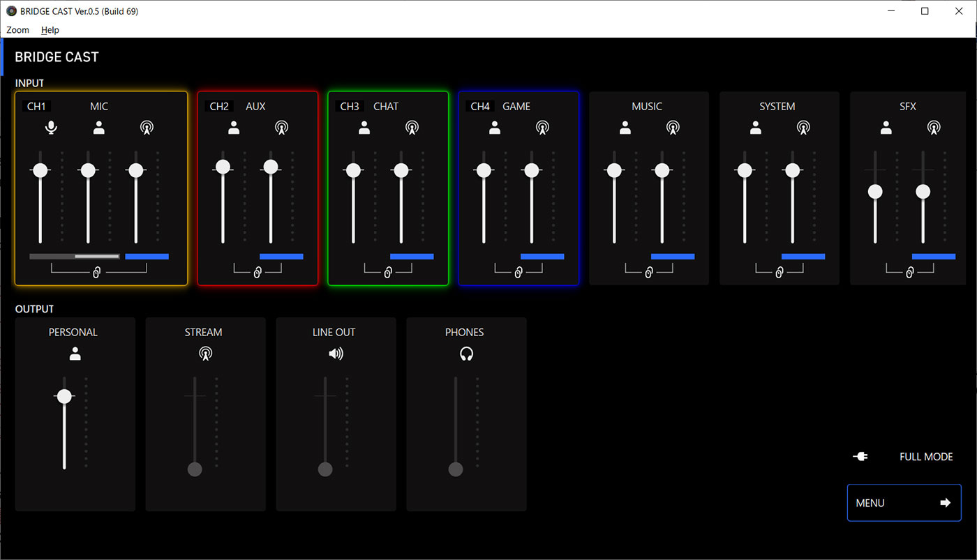The image size is (977, 560).
Task: Click the LINE OUT fader knob
Action: click(x=325, y=469)
